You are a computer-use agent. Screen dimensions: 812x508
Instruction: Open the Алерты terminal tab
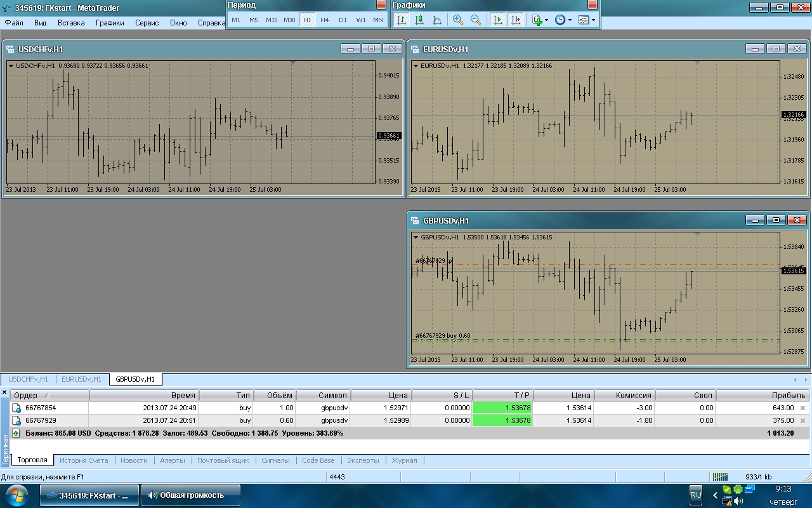[x=173, y=460]
